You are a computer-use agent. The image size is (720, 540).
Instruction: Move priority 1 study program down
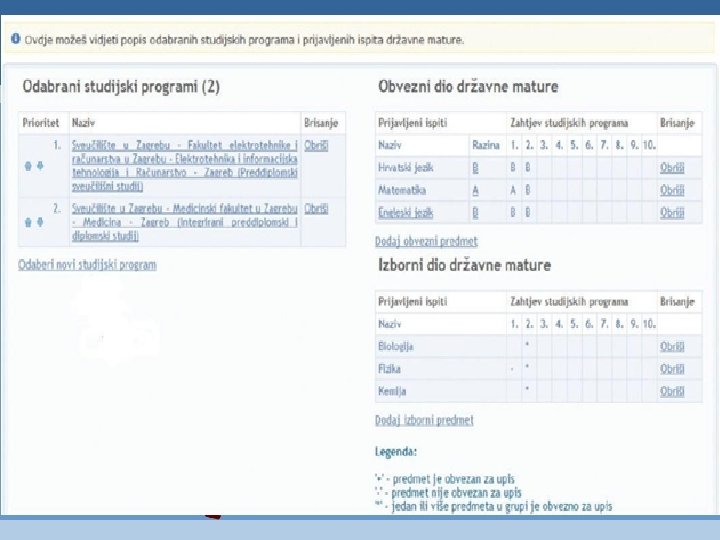click(x=40, y=166)
